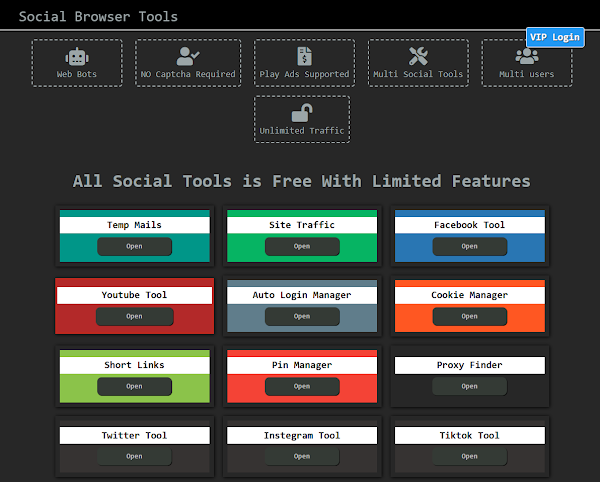
Task: Click the 'Unlimited Traffic' label
Action: [x=302, y=130]
